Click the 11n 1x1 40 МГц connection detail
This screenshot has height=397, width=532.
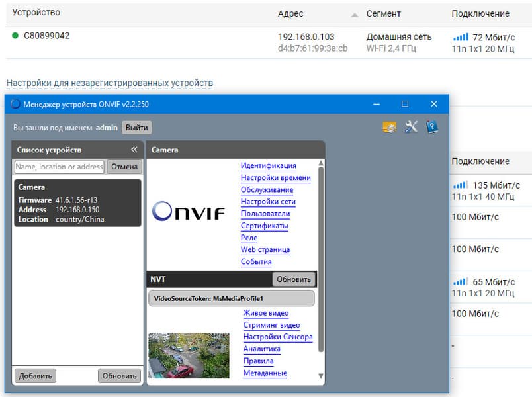[x=483, y=197]
